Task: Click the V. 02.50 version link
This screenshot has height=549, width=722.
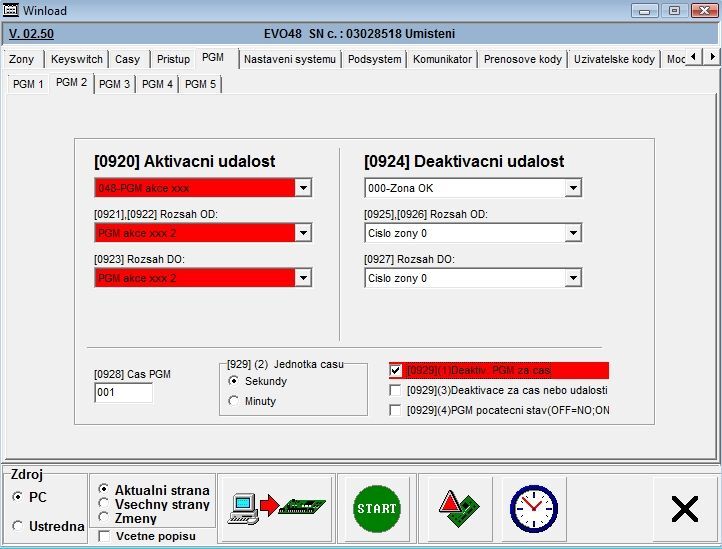Action: click(x=31, y=34)
